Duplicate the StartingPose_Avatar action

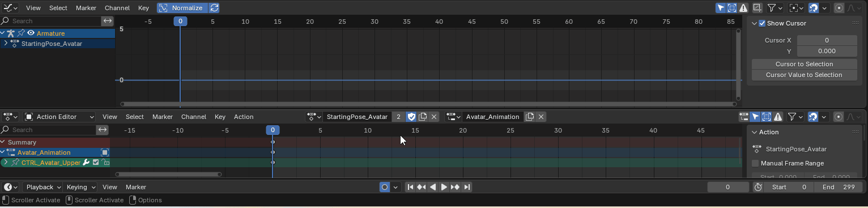tap(423, 117)
